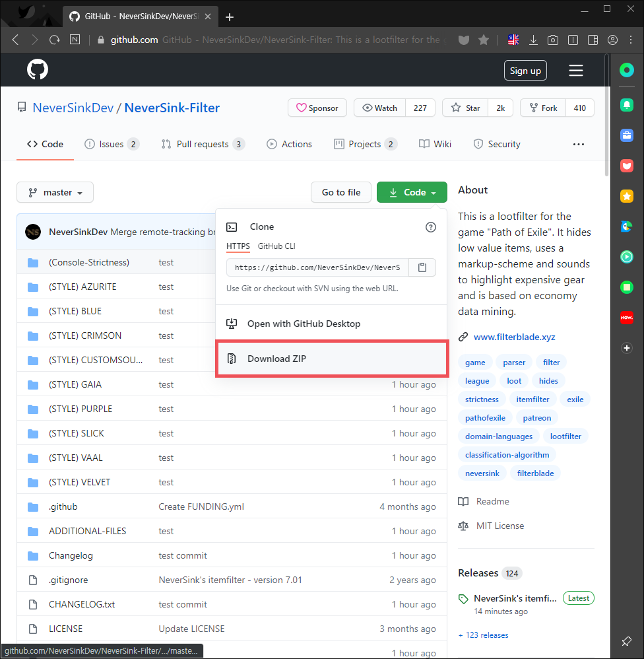Screen dimensions: 644x659
Task: Open clone help question mark icon
Action: 431,227
